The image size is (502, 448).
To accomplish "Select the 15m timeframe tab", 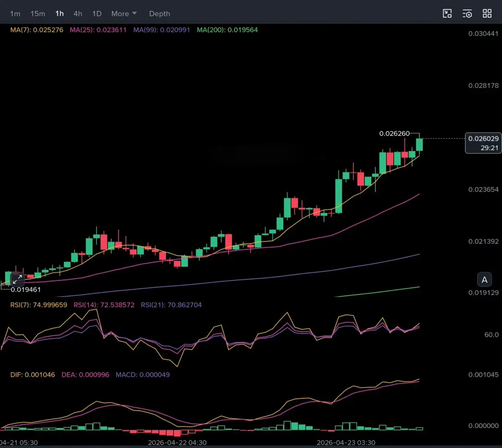I will [x=38, y=14].
